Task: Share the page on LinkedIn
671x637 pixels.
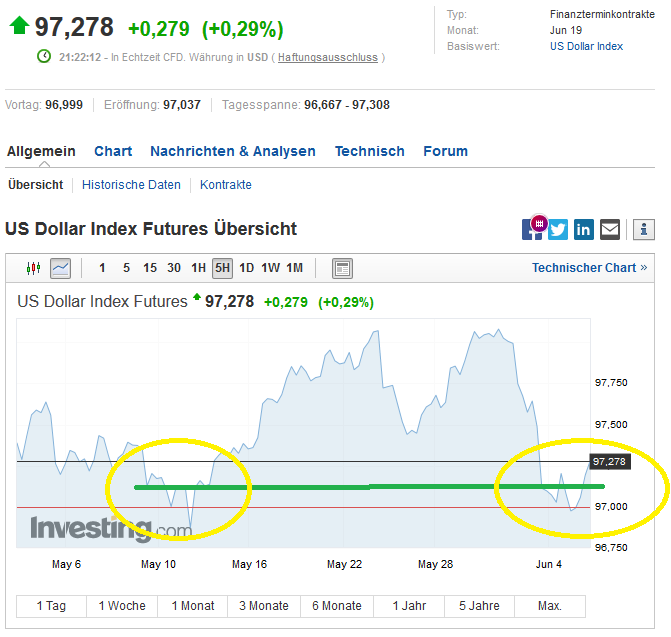Action: coord(584,229)
